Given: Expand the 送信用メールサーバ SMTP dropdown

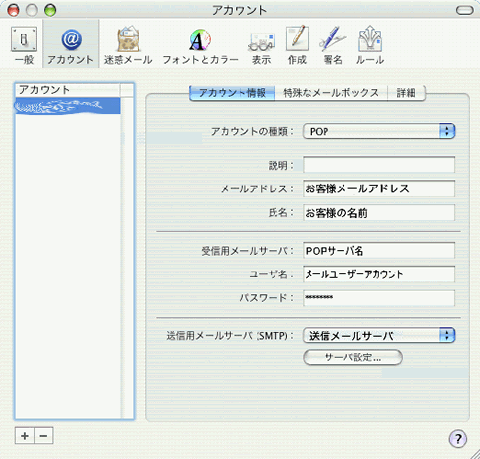Looking at the screenshot, I should tap(379, 335).
